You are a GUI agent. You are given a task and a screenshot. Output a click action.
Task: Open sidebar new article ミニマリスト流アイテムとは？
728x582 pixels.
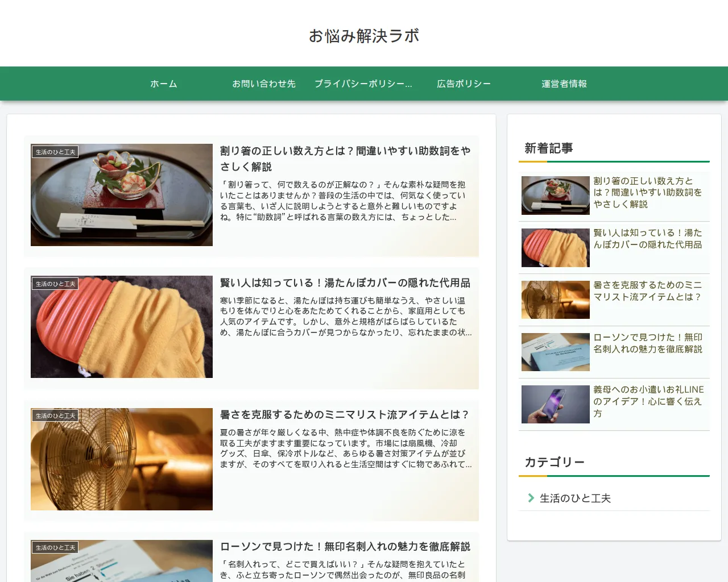648,291
